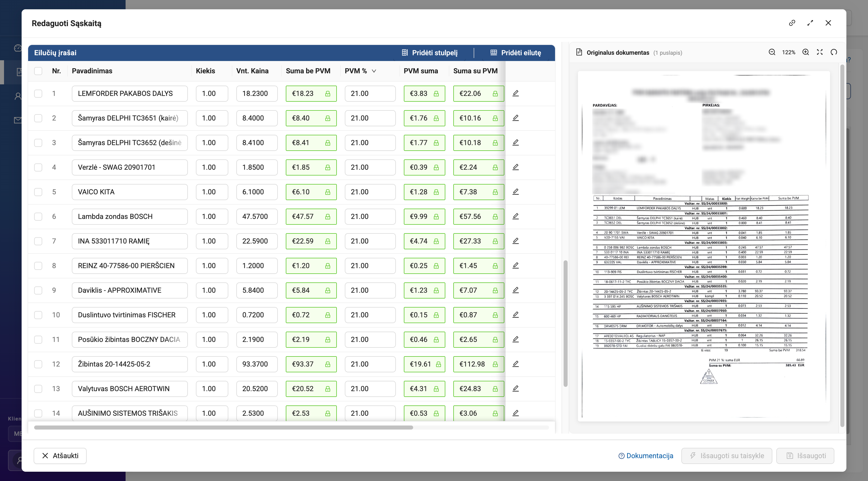Viewport: 868px width, 481px height.
Task: Tick the checkbox for row 12
Action: [38, 364]
